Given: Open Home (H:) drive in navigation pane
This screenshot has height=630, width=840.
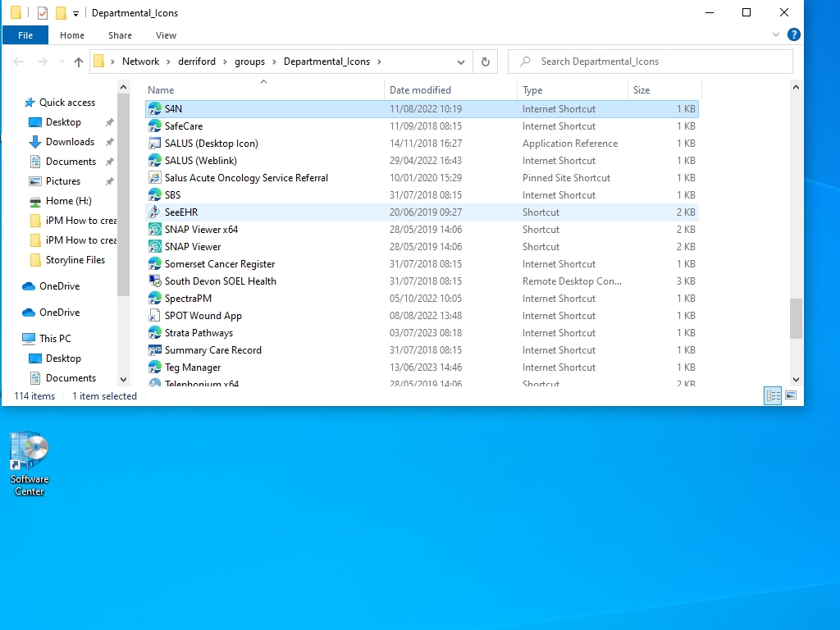Looking at the screenshot, I should pyautogui.click(x=69, y=201).
